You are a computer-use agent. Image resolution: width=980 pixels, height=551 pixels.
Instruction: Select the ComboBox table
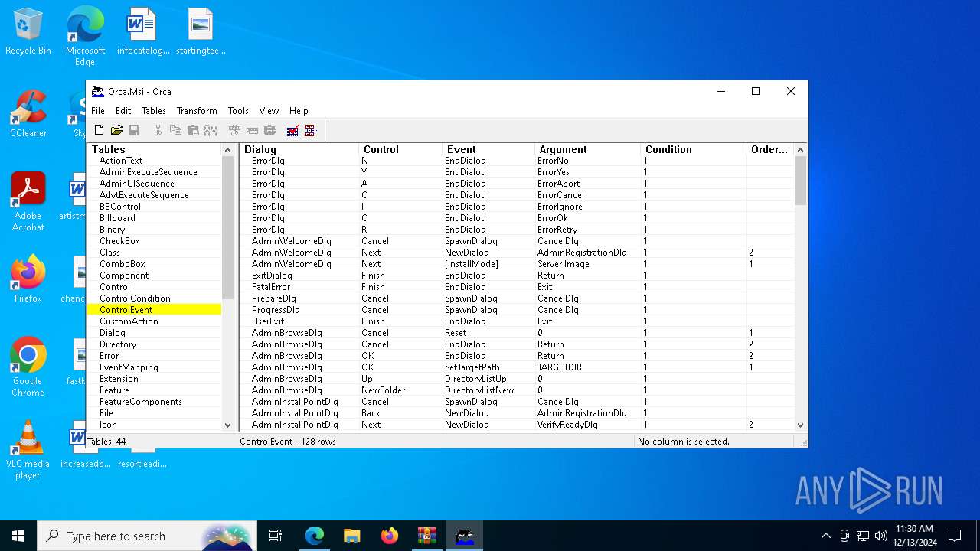coord(122,264)
